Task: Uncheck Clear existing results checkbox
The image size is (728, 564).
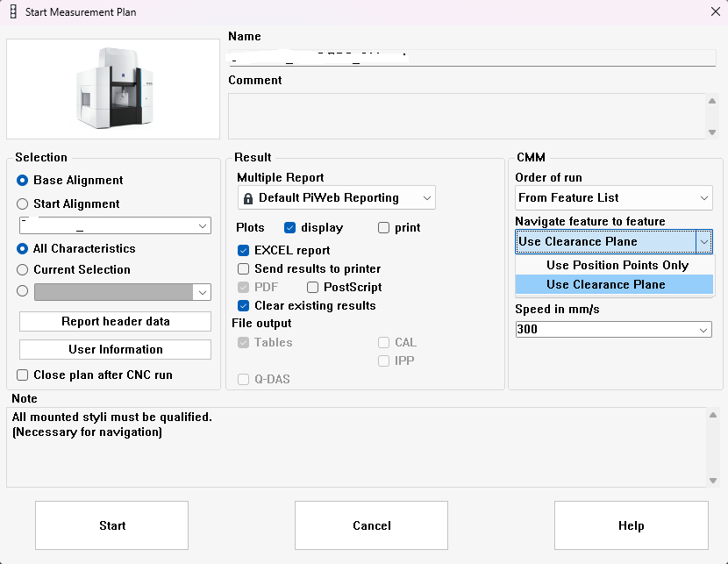Action: [x=244, y=305]
